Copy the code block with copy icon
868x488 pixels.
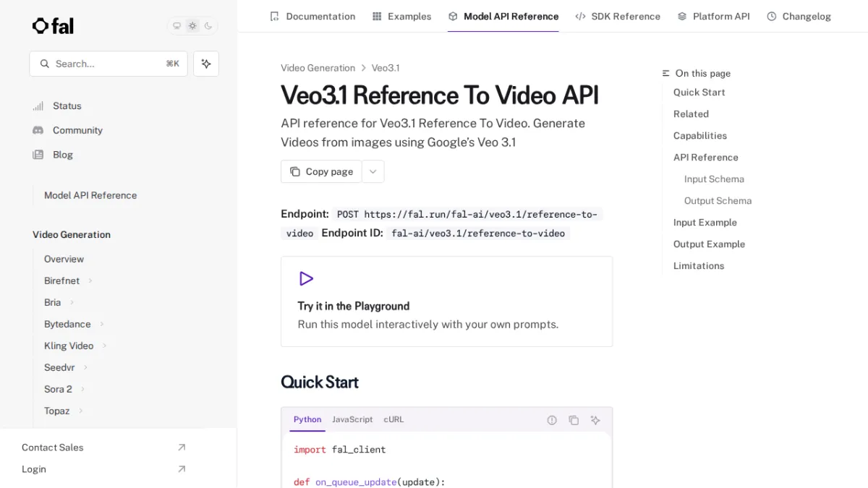(574, 420)
